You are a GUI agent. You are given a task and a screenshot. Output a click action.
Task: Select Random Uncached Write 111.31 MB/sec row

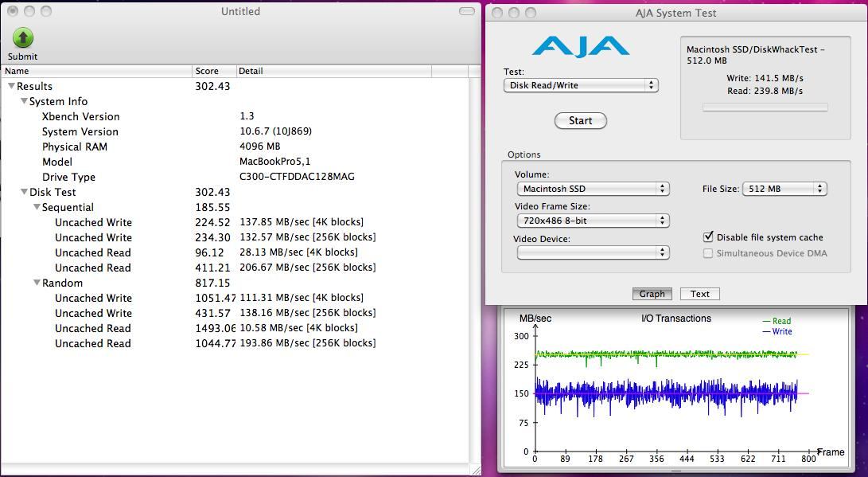(235, 298)
